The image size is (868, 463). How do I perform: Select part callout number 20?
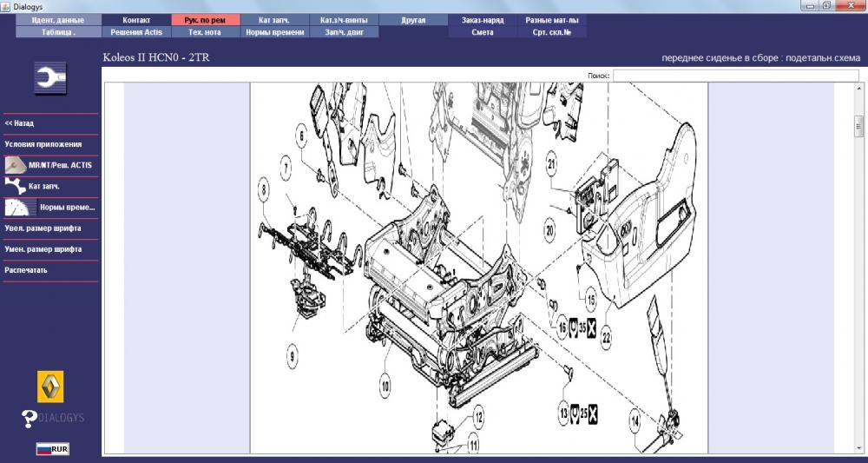pyautogui.click(x=549, y=230)
